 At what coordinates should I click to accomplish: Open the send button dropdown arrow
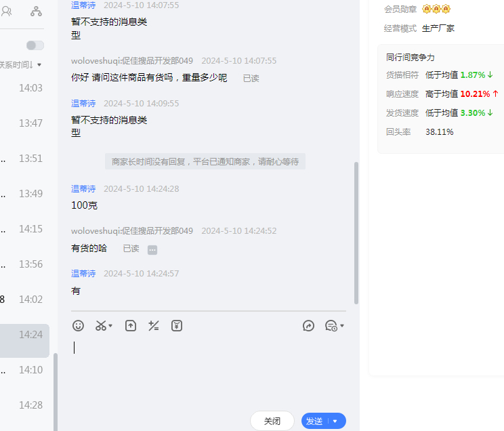tap(335, 422)
